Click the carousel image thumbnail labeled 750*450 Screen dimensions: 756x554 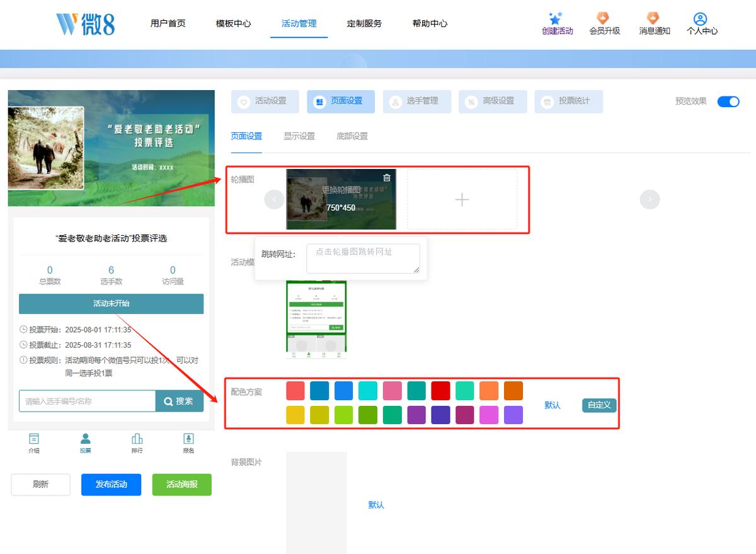click(341, 199)
